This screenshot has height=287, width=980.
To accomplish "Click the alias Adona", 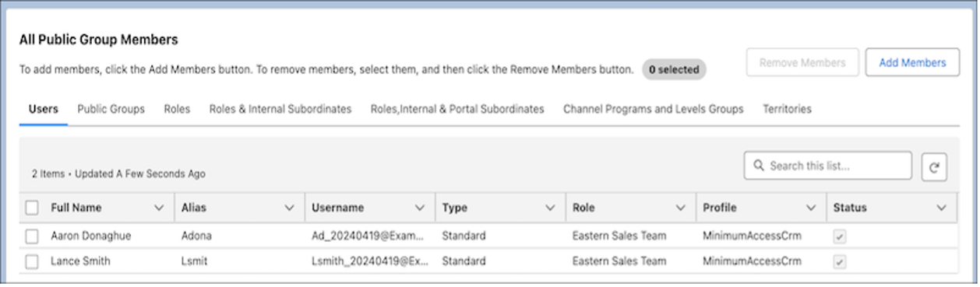I will coord(196,236).
